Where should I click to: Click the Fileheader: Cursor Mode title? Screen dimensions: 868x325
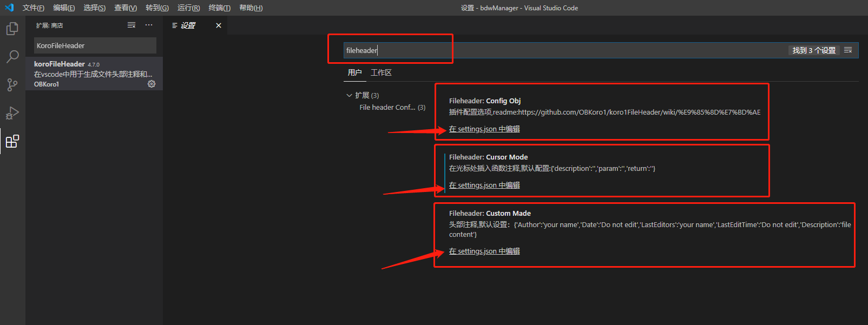pyautogui.click(x=488, y=157)
